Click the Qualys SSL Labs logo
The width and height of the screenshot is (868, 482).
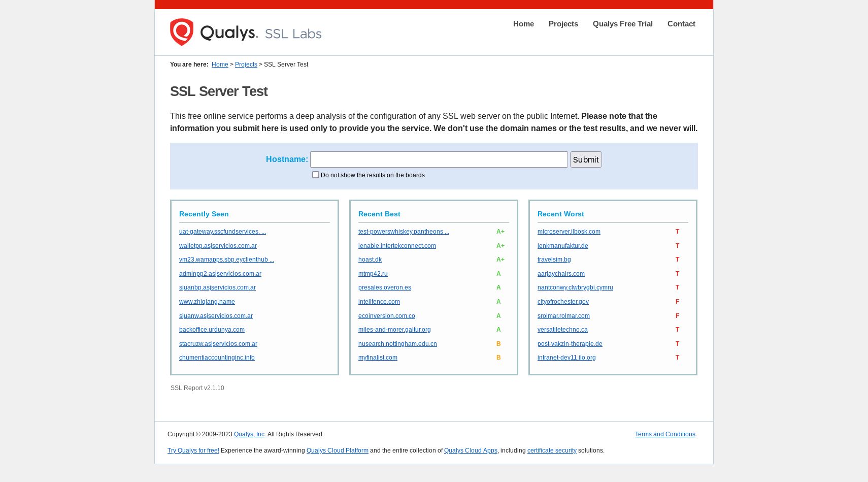(246, 32)
